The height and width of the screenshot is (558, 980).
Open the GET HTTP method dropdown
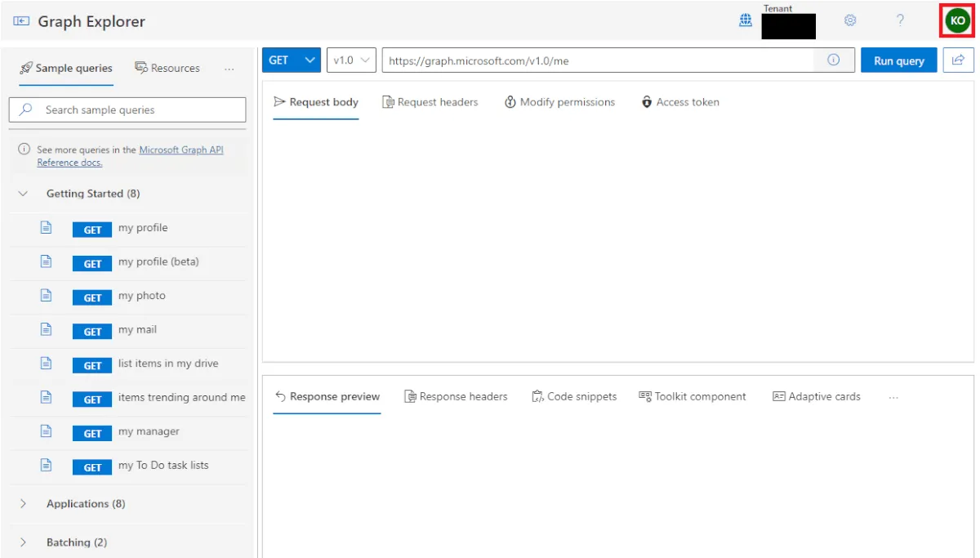tap(292, 60)
